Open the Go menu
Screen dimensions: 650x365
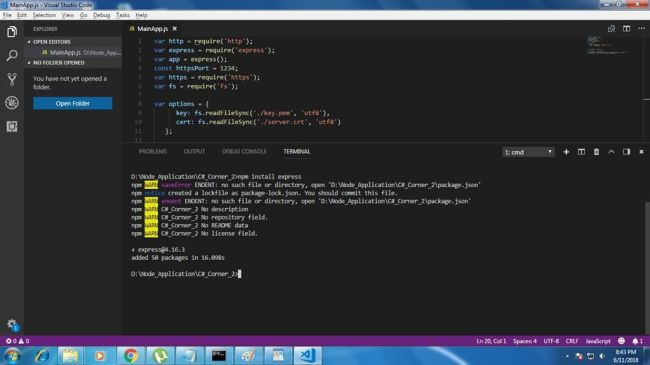83,15
